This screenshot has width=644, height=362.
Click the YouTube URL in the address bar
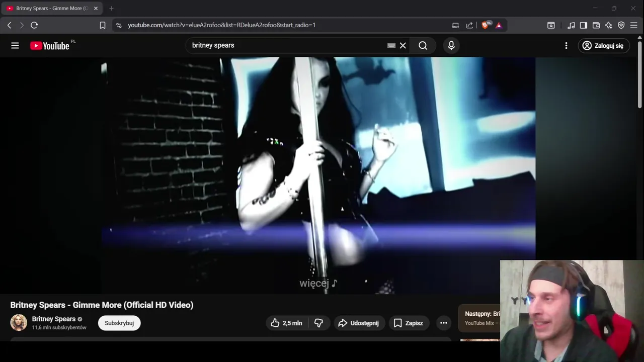pyautogui.click(x=221, y=25)
